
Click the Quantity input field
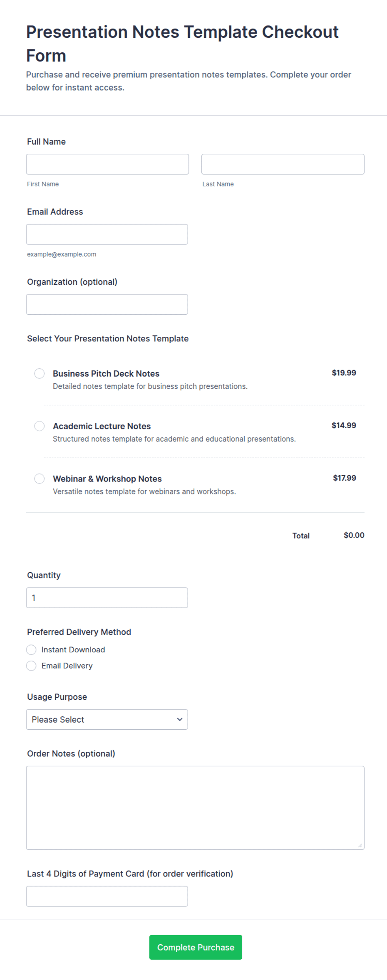pyautogui.click(x=107, y=598)
